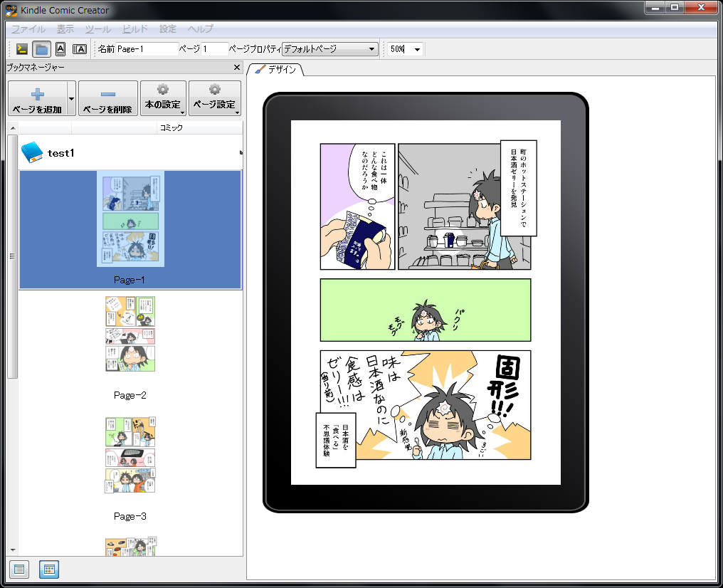This screenshot has height=588, width=723.
Task: Open the ファイル menu
Action: (28, 28)
